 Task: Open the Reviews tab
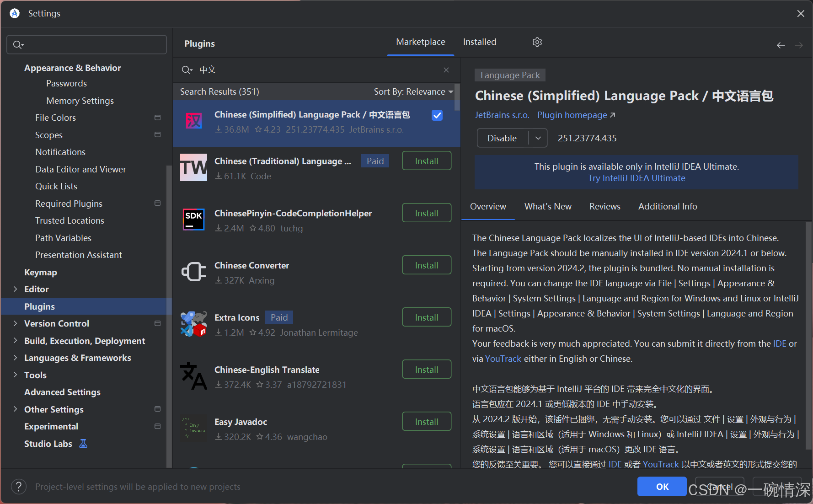[605, 207]
